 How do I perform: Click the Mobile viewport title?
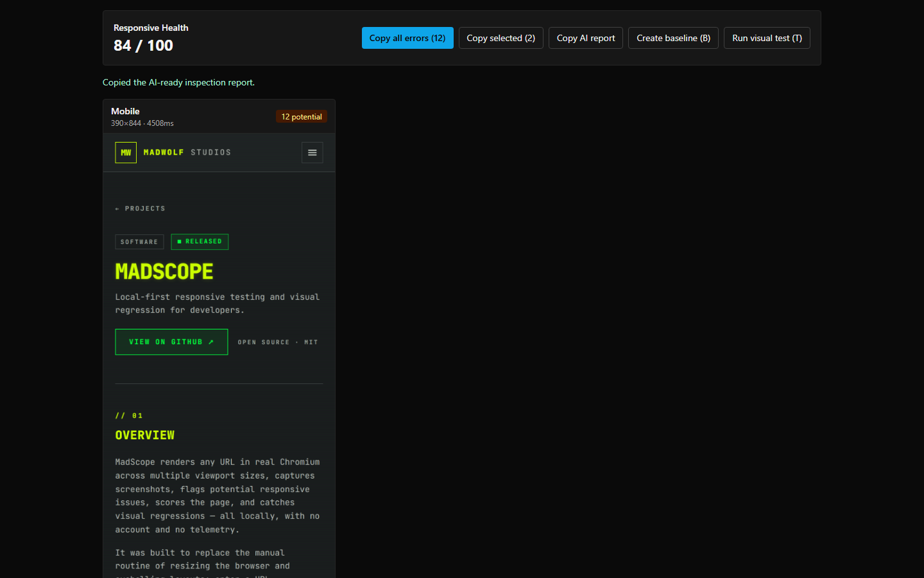(125, 111)
